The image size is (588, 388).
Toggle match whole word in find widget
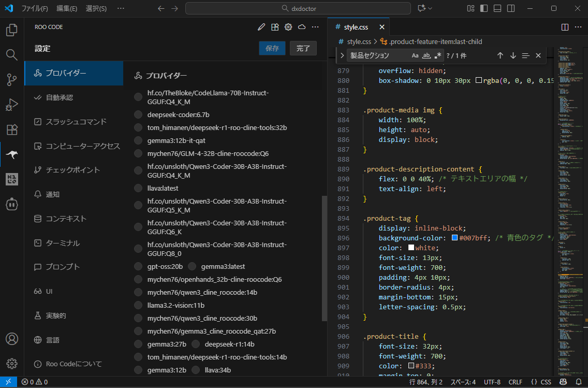(x=427, y=55)
